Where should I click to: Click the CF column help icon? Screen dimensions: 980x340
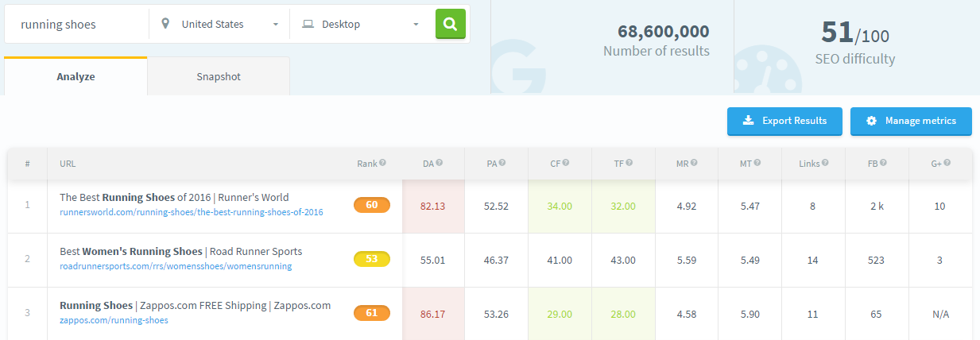566,163
